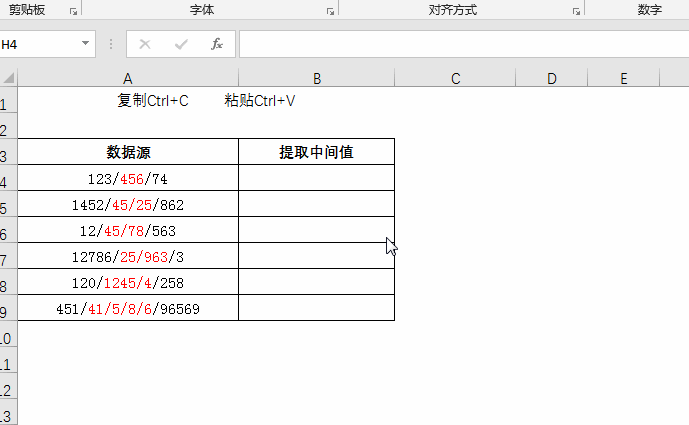Image resolution: width=689 pixels, height=425 pixels.
Task: Select empty result cell beside 120/1245/4/258
Action: point(316,281)
